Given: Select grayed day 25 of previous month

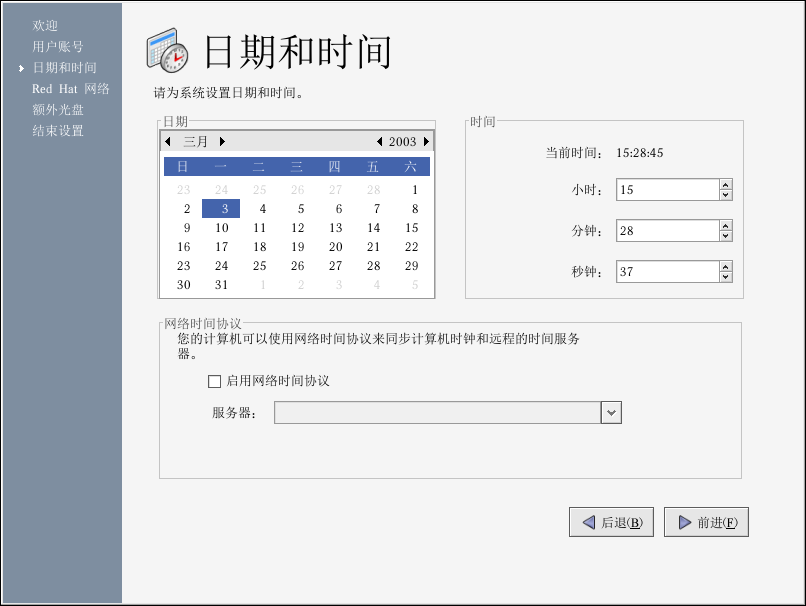Looking at the screenshot, I should coord(260,190).
